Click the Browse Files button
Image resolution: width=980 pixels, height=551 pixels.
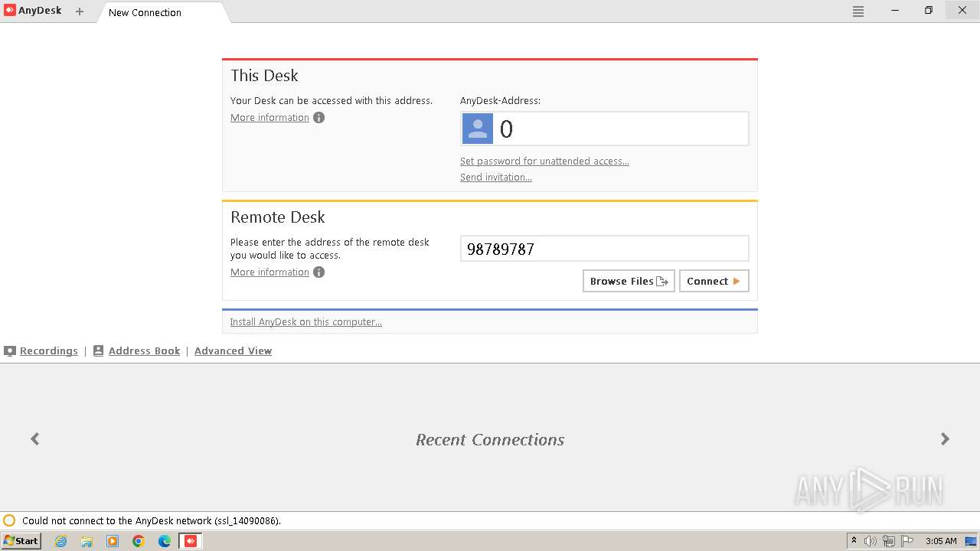[629, 281]
